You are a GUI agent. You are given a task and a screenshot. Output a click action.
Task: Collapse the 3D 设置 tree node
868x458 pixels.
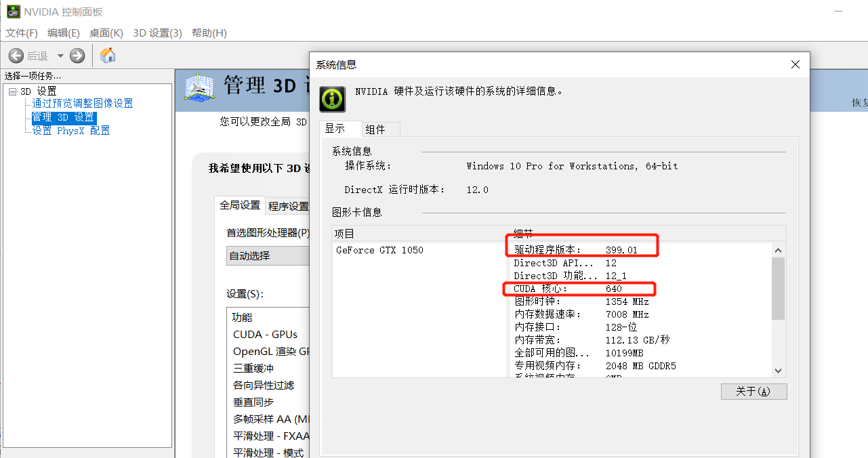point(12,91)
